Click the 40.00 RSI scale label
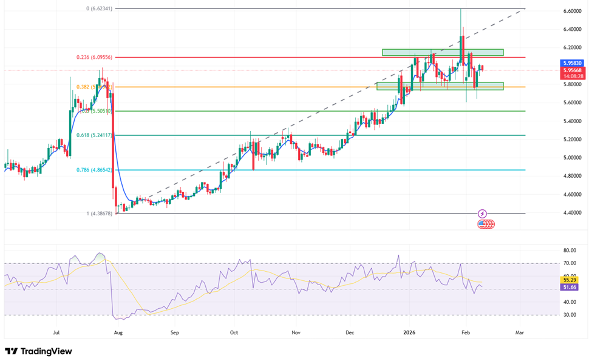 (x=570, y=302)
